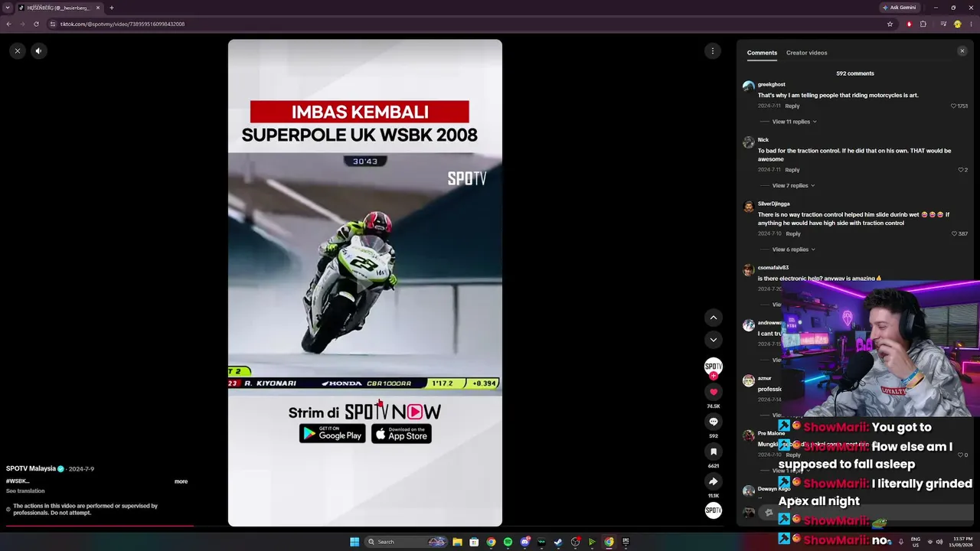The width and height of the screenshot is (980, 551).
Task: Close the HEISENBERG TikTok browser tab
Action: pyautogui.click(x=98, y=8)
